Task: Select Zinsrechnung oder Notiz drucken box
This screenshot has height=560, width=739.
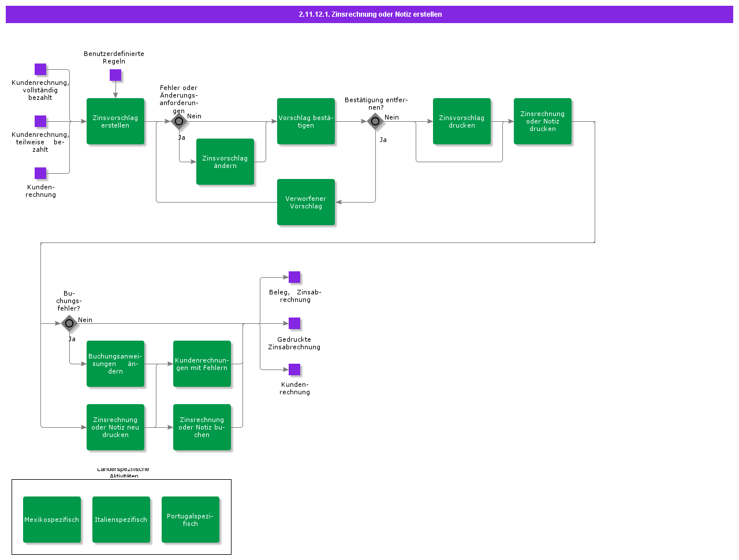Action: click(x=543, y=121)
